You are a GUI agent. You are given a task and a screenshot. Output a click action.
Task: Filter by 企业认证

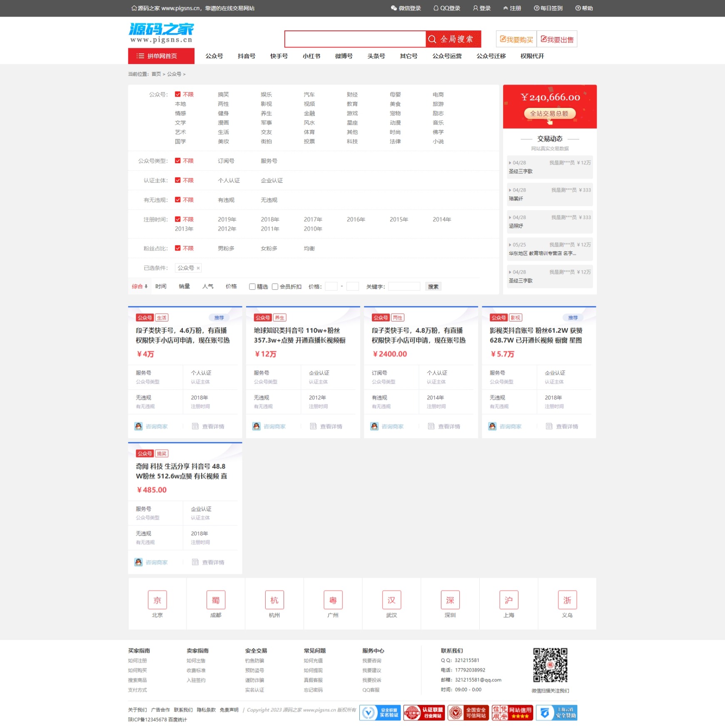272,180
